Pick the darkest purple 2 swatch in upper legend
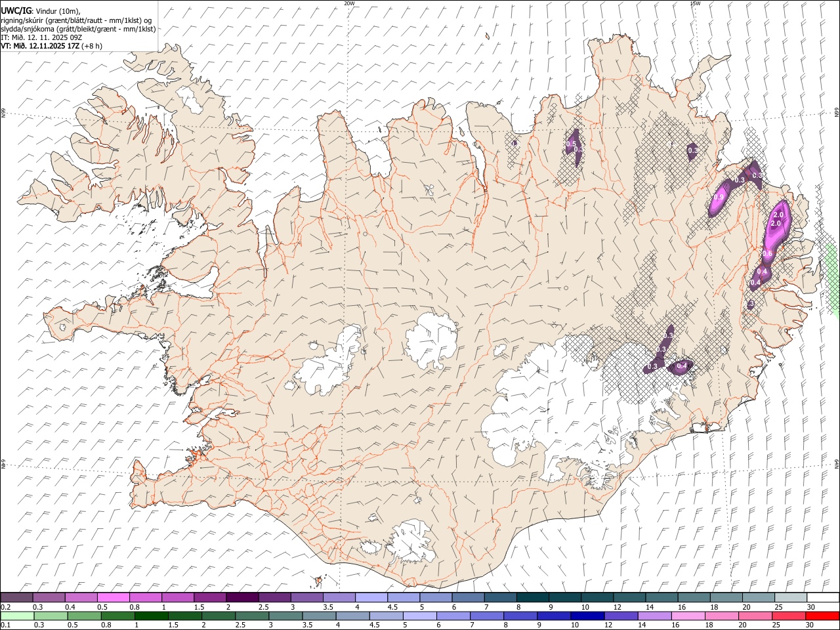 (x=242, y=597)
